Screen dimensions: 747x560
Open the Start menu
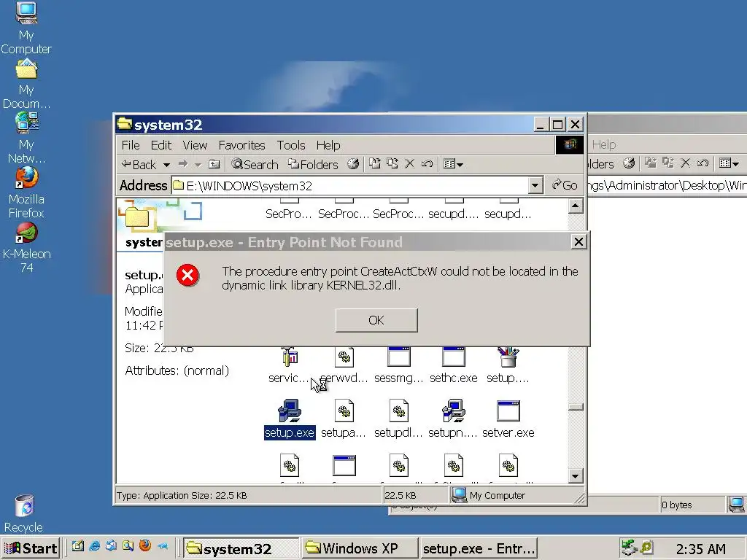tap(31, 548)
